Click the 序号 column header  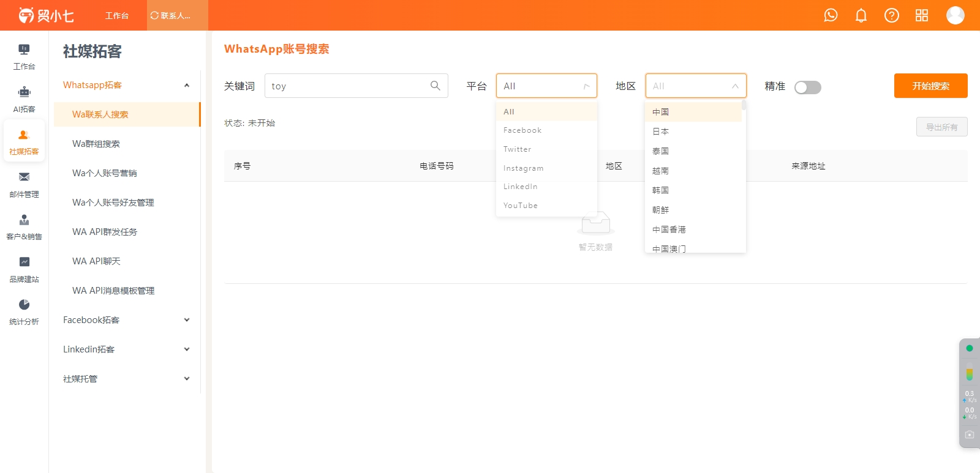tap(242, 166)
